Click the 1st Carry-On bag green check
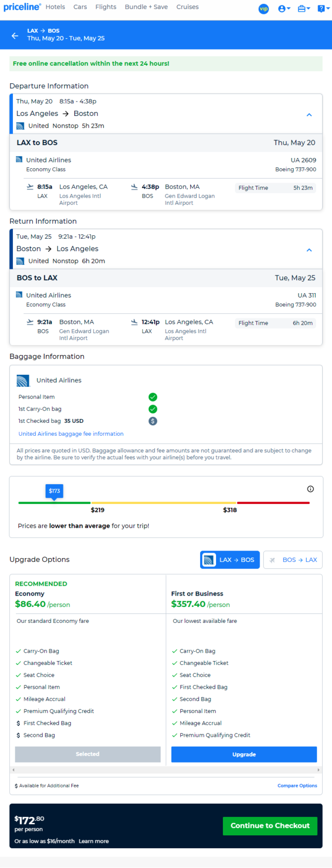This screenshot has height=868, width=332. click(153, 409)
